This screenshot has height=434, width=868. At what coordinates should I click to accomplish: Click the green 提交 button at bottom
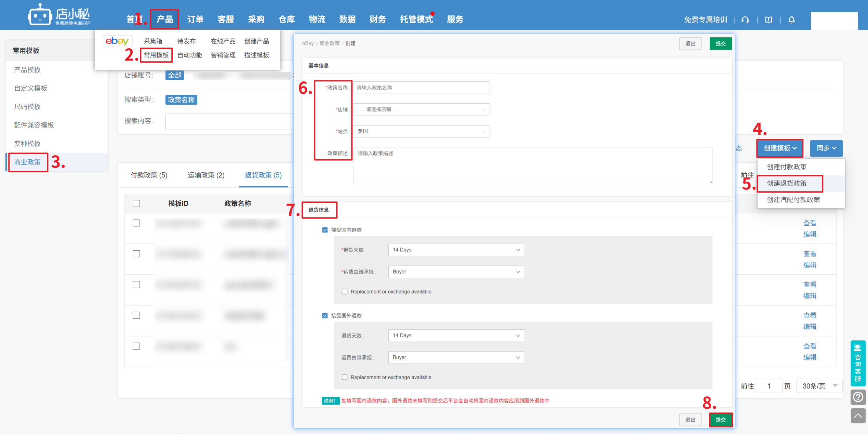pyautogui.click(x=720, y=420)
